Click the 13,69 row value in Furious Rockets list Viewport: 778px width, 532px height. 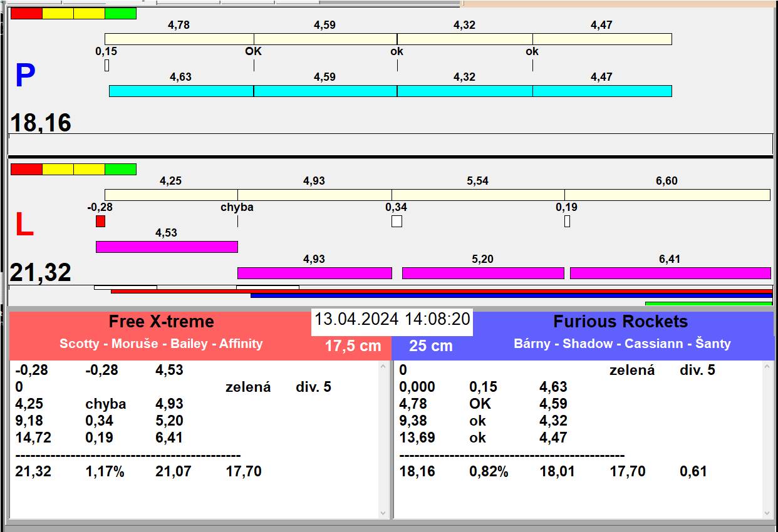417,437
